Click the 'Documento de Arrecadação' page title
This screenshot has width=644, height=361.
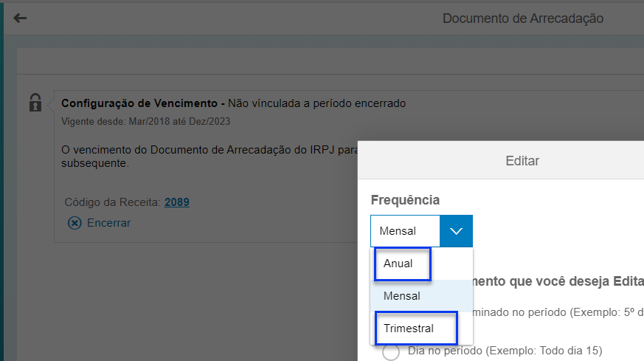pos(523,18)
